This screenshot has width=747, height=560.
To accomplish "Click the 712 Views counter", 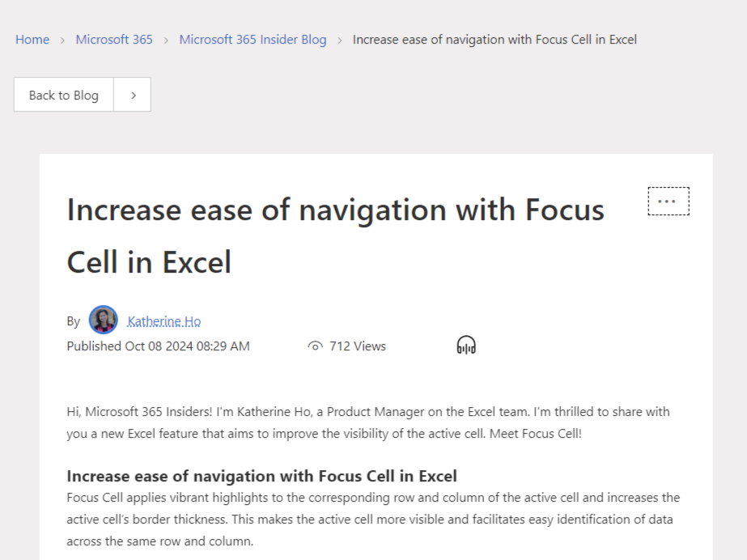I will (359, 346).
